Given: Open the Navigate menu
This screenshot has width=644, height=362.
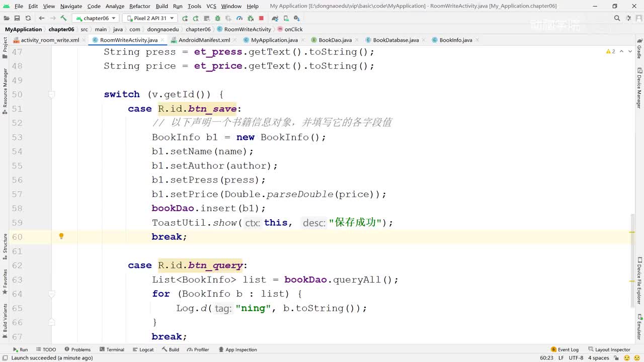Looking at the screenshot, I should point(71,6).
